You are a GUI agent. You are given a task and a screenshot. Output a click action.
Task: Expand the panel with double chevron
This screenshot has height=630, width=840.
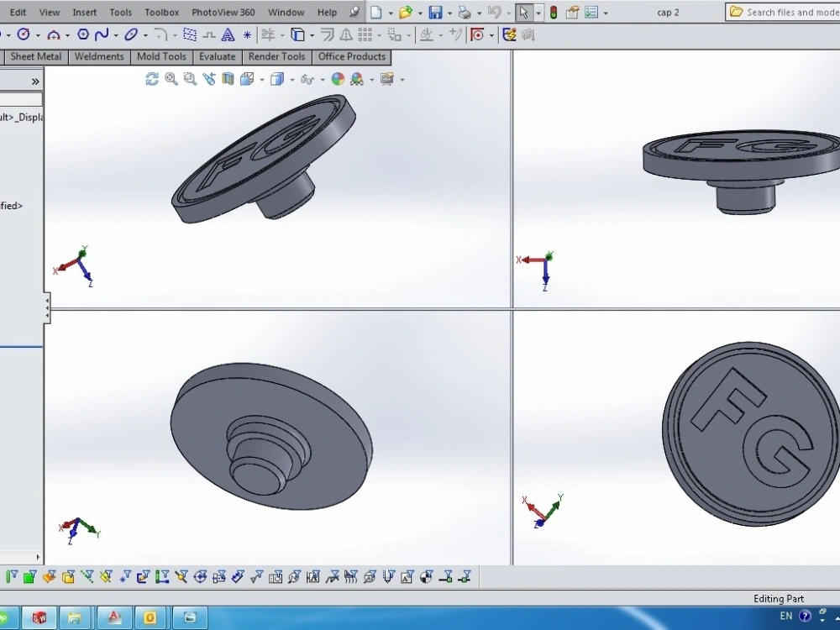pos(35,81)
